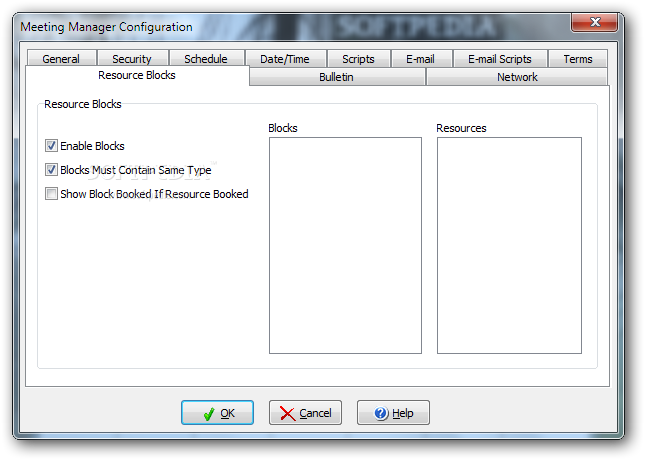Screen dimensions: 645x460
Task: Select the Resource Blocks tab
Action: [x=137, y=75]
